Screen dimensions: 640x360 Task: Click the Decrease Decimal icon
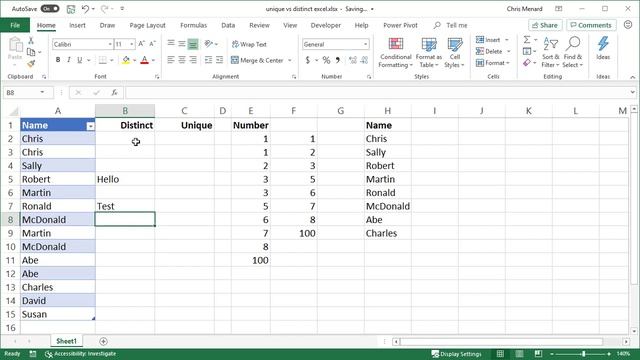364,60
